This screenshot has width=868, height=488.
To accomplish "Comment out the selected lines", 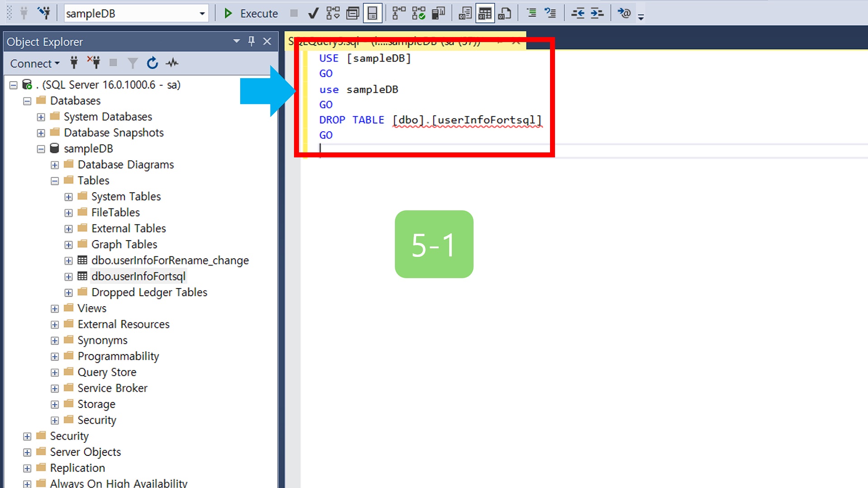I will click(x=531, y=13).
